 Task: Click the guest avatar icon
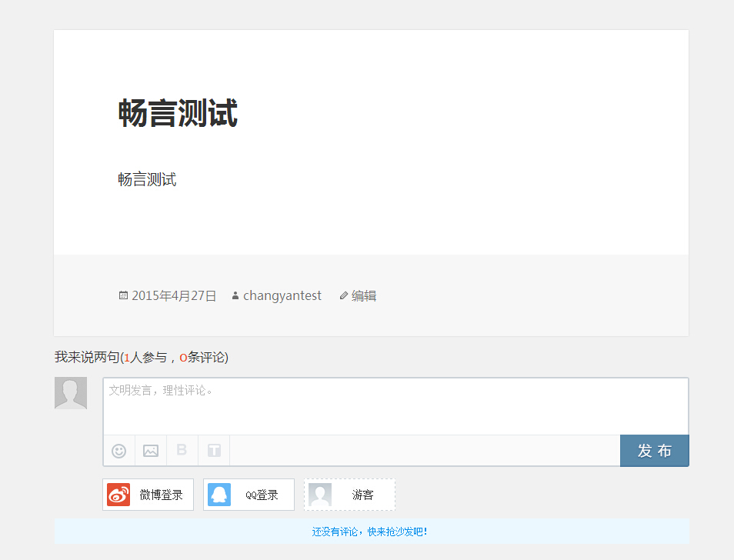320,495
